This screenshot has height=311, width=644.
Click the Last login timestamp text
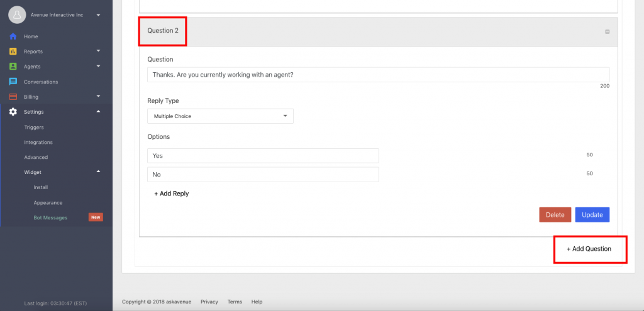[55, 303]
